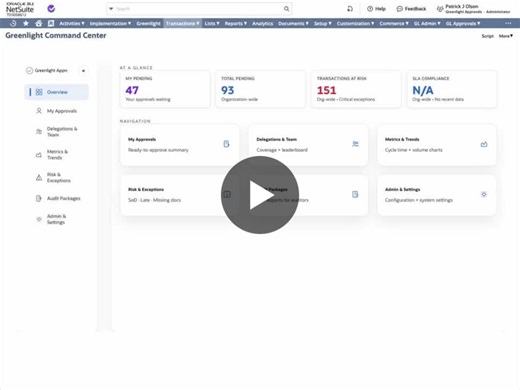Click in the global search field
520x390 pixels.
tap(198, 9)
